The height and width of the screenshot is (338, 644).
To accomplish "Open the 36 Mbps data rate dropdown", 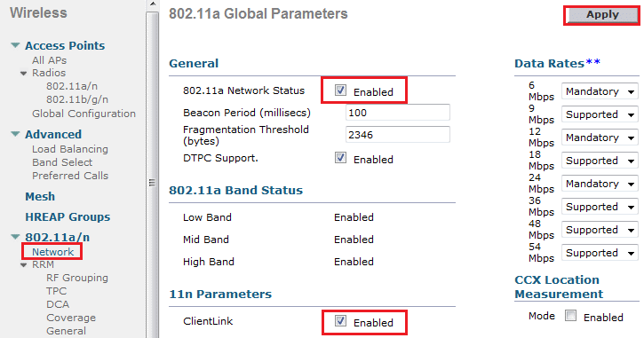I will 600,207.
